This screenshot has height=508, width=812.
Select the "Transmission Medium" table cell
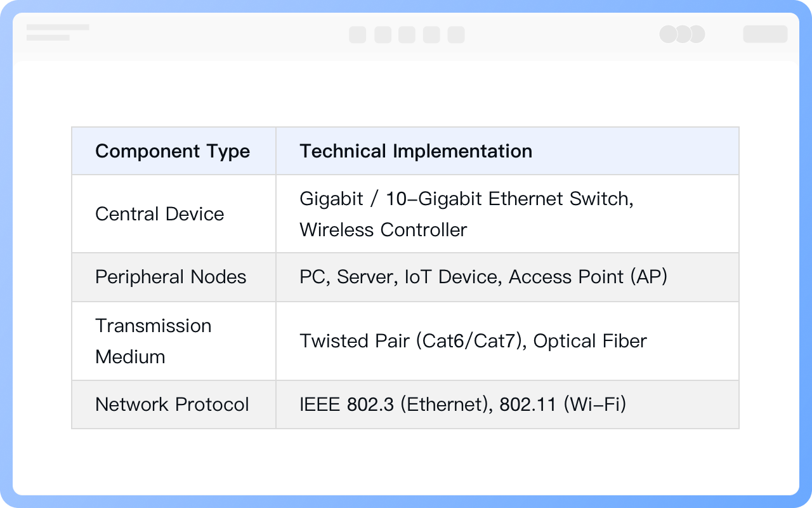(154, 341)
